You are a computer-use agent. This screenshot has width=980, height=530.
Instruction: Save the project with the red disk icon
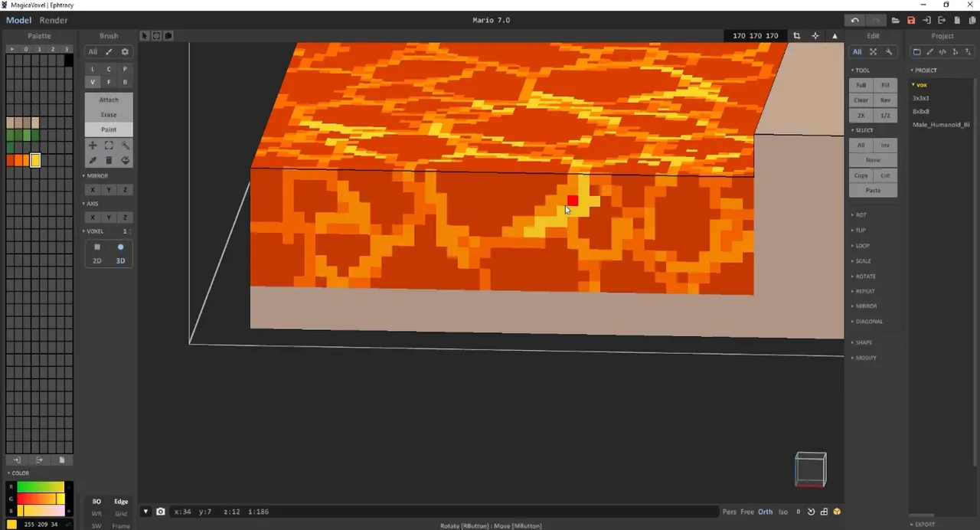point(911,21)
